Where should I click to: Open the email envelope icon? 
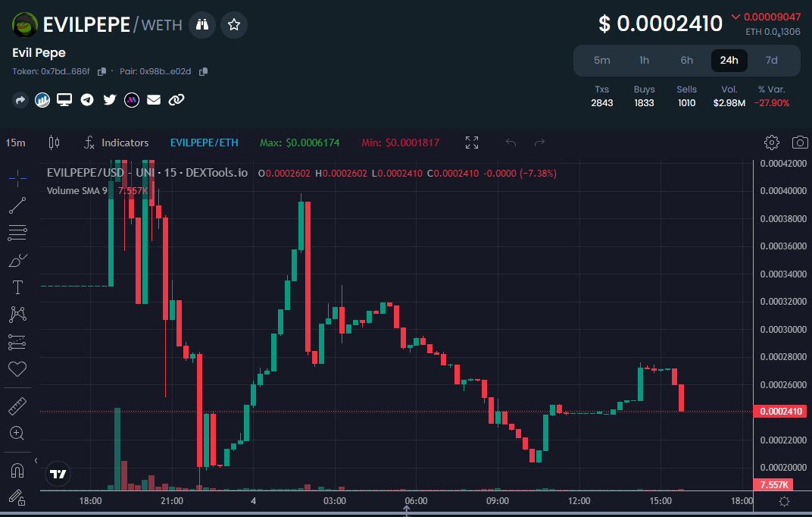(x=154, y=99)
